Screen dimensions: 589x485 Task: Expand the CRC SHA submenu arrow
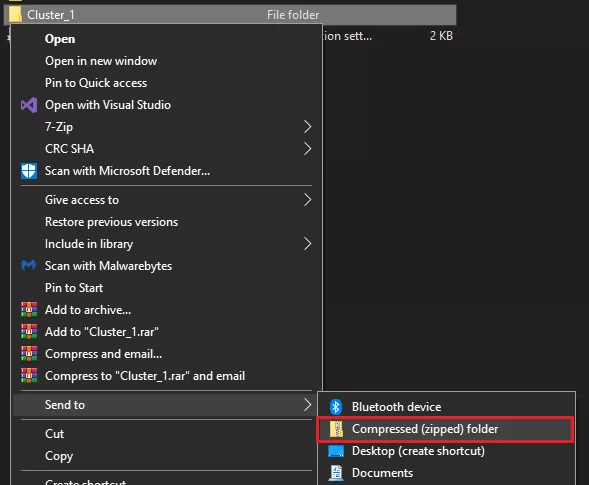[x=307, y=149]
